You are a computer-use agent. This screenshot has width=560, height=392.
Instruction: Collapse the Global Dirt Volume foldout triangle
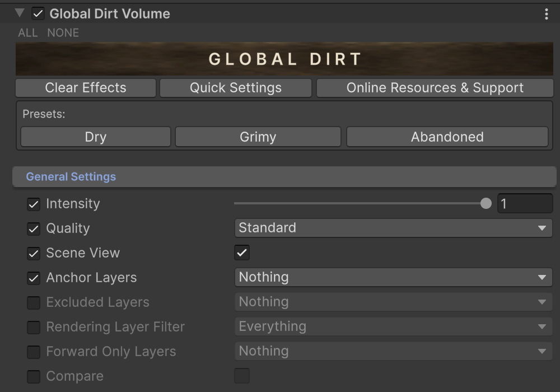point(20,13)
